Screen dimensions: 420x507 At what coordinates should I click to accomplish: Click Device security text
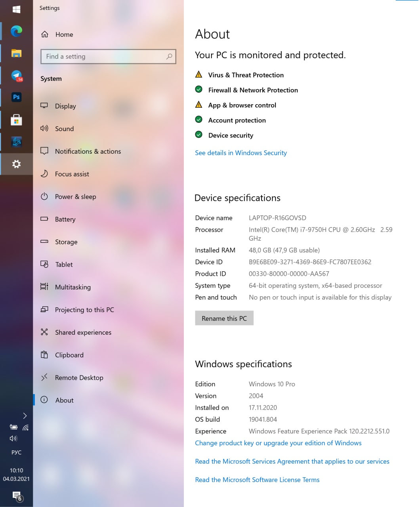point(231,135)
